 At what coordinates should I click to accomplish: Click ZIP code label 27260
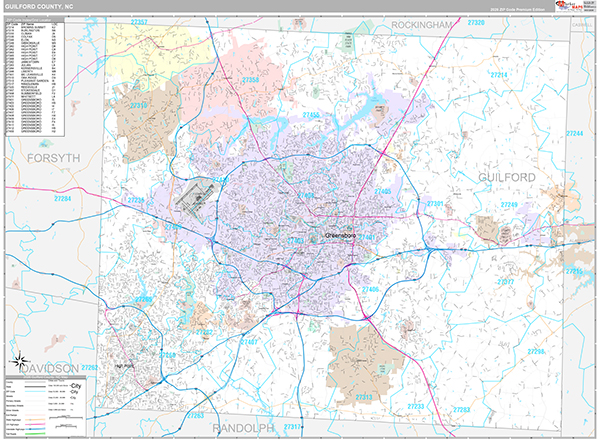point(167,355)
